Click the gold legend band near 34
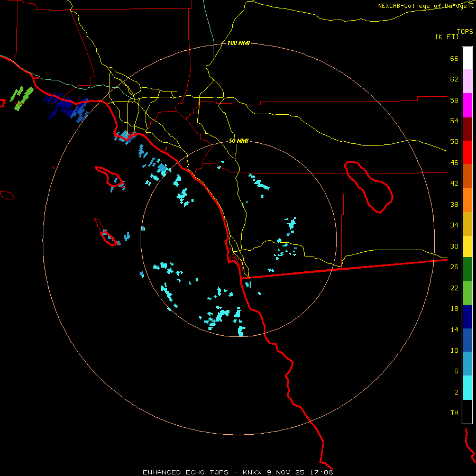This screenshot has width=476, height=476. point(467,224)
